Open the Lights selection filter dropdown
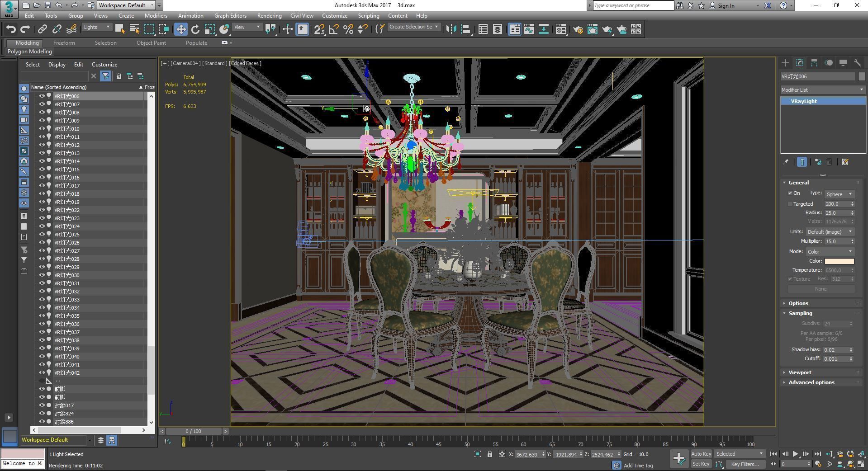868x471 pixels. [97, 27]
